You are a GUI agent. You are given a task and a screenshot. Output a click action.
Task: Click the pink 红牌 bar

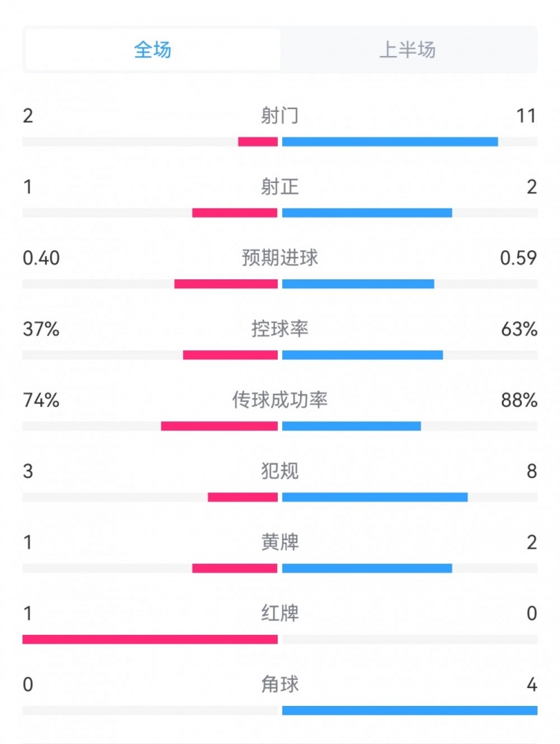click(150, 639)
